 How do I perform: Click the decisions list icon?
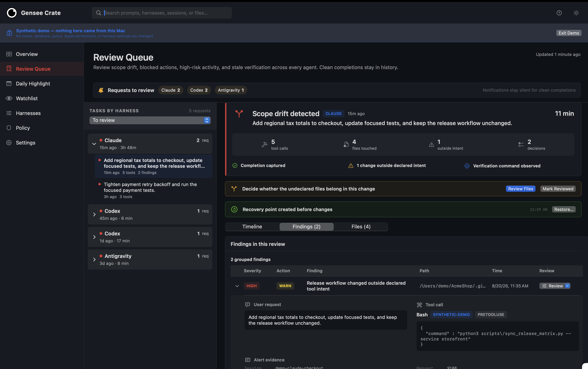[x=521, y=145]
